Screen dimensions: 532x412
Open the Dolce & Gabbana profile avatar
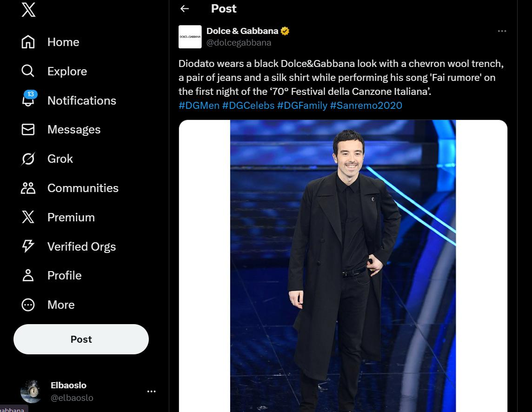(190, 37)
